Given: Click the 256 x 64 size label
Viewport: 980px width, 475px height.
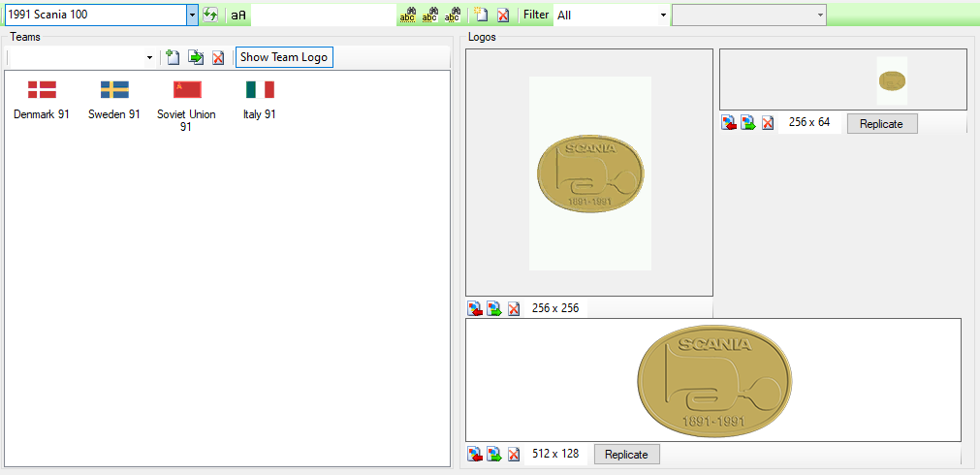Looking at the screenshot, I should [x=809, y=122].
